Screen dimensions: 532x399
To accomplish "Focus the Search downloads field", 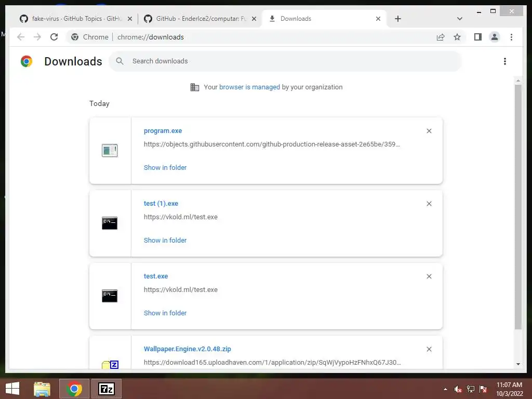I will point(285,61).
